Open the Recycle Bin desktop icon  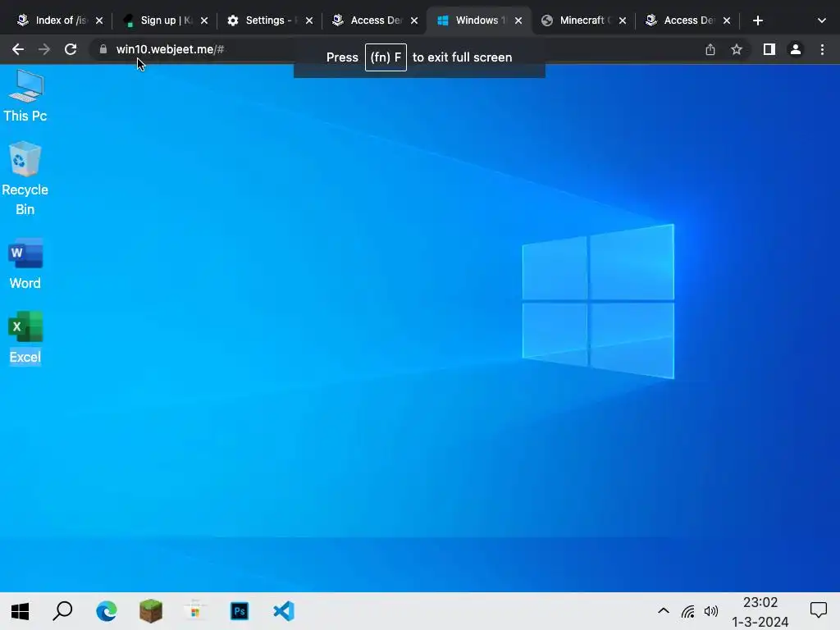(x=25, y=178)
